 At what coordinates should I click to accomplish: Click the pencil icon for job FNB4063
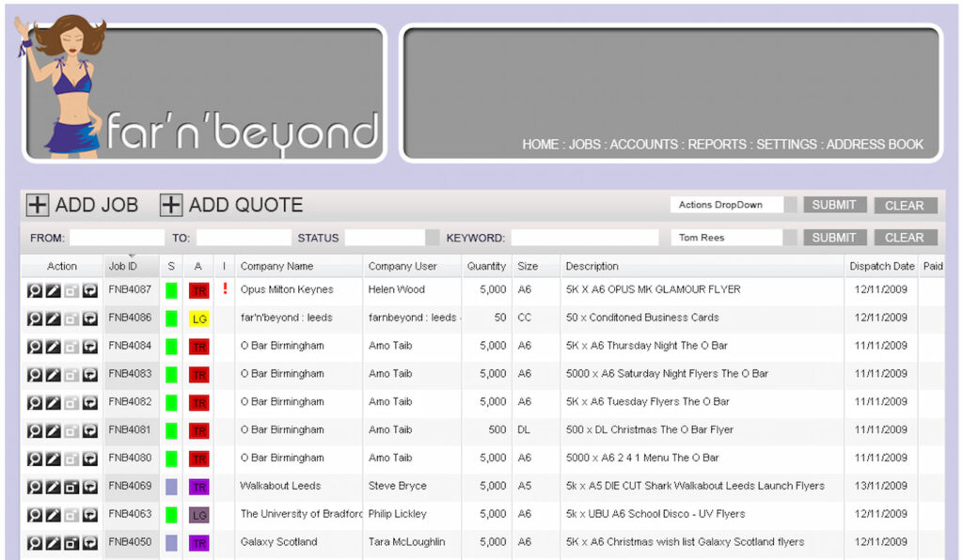click(54, 515)
